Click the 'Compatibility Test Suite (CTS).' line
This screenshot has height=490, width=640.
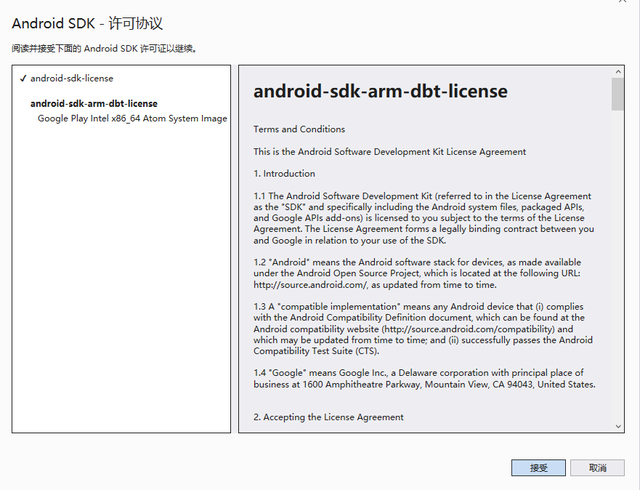click(x=316, y=351)
